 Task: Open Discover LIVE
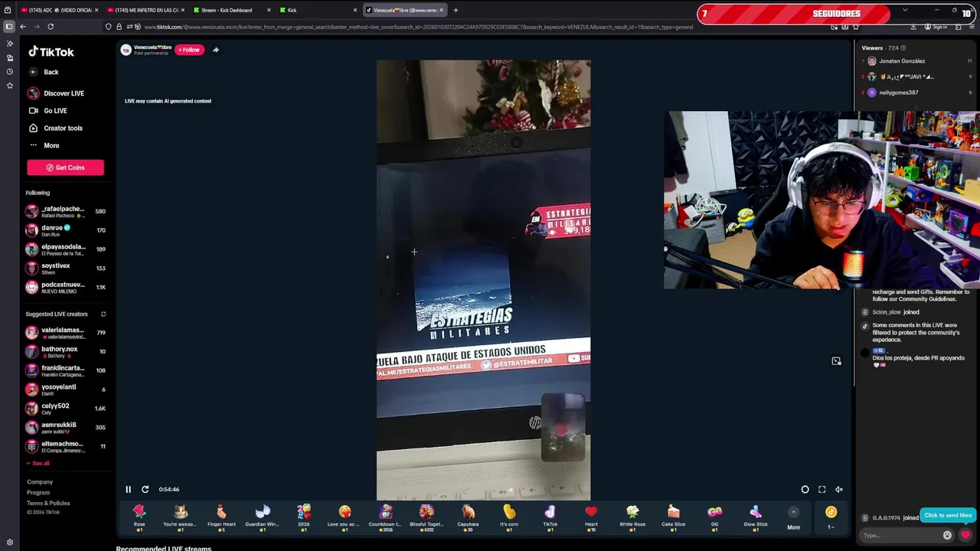coord(56,93)
